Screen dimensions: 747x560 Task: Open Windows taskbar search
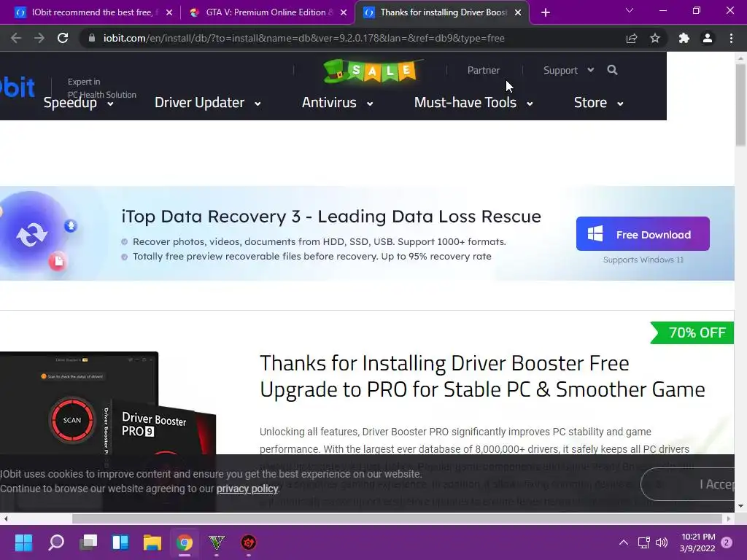coord(56,542)
